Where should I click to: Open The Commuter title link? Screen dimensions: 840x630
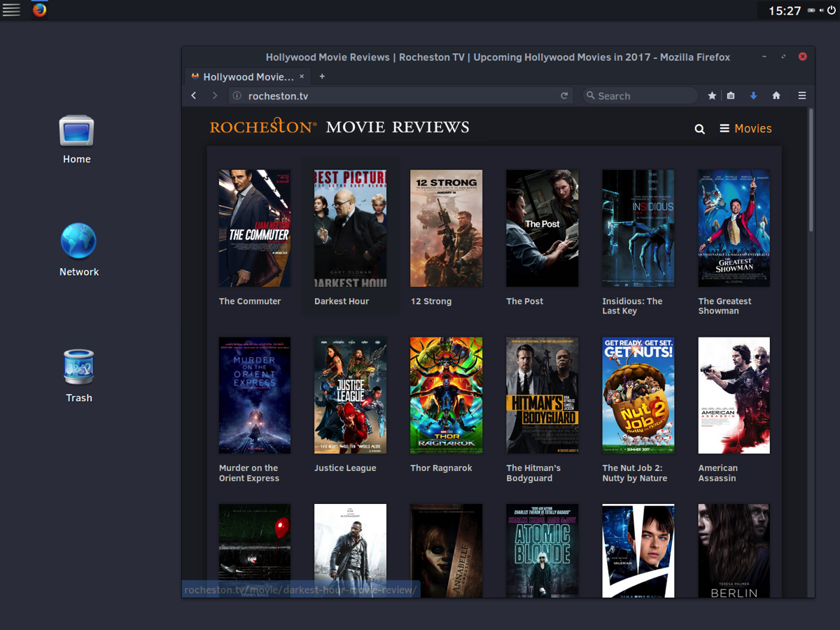(250, 301)
